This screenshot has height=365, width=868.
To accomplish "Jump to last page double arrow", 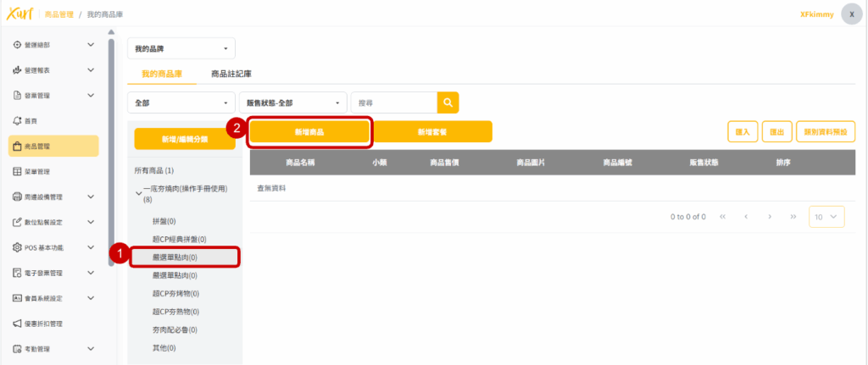I will pyautogui.click(x=793, y=217).
